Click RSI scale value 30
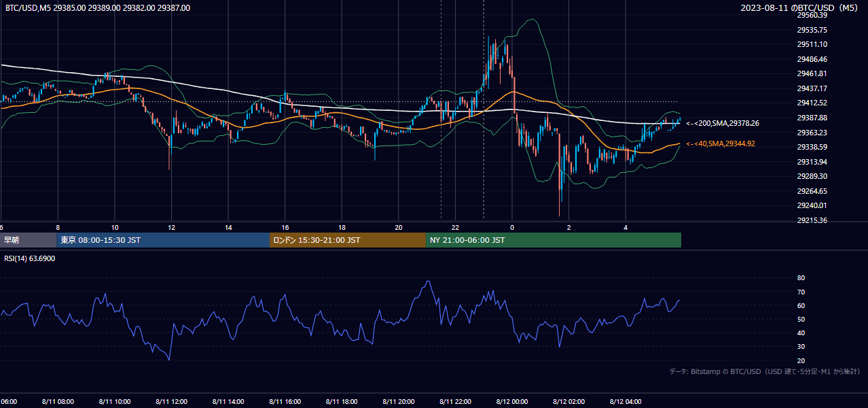 [x=801, y=347]
